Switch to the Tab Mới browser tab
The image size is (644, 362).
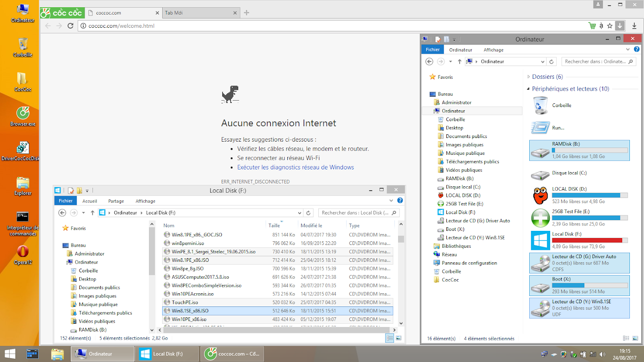coord(200,13)
